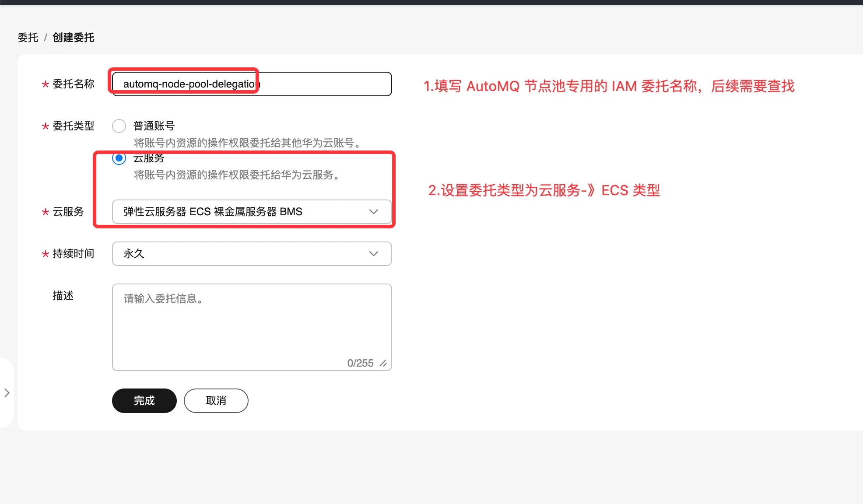
Task: Click the 0/255 character counter
Action: 360,363
